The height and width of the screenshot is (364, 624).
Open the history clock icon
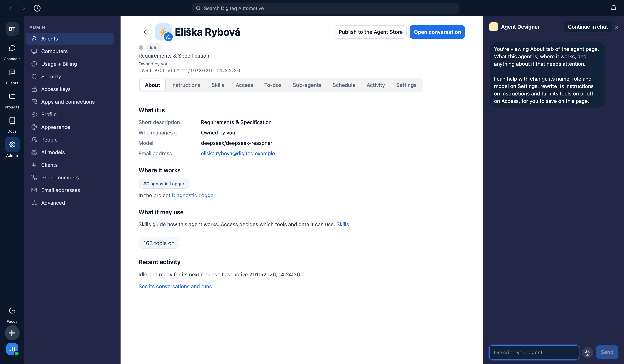point(37,8)
